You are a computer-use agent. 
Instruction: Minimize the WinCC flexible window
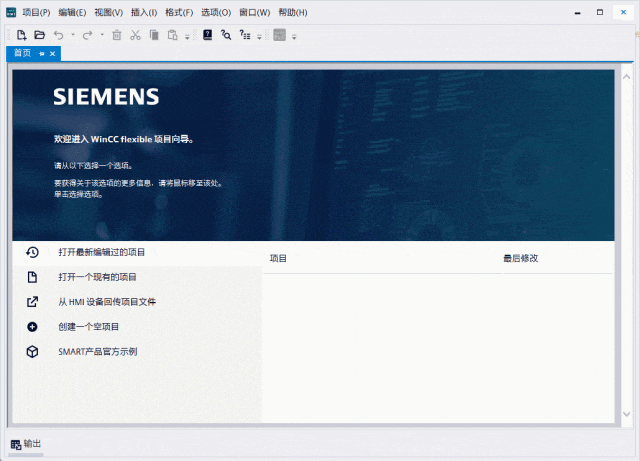click(x=578, y=13)
